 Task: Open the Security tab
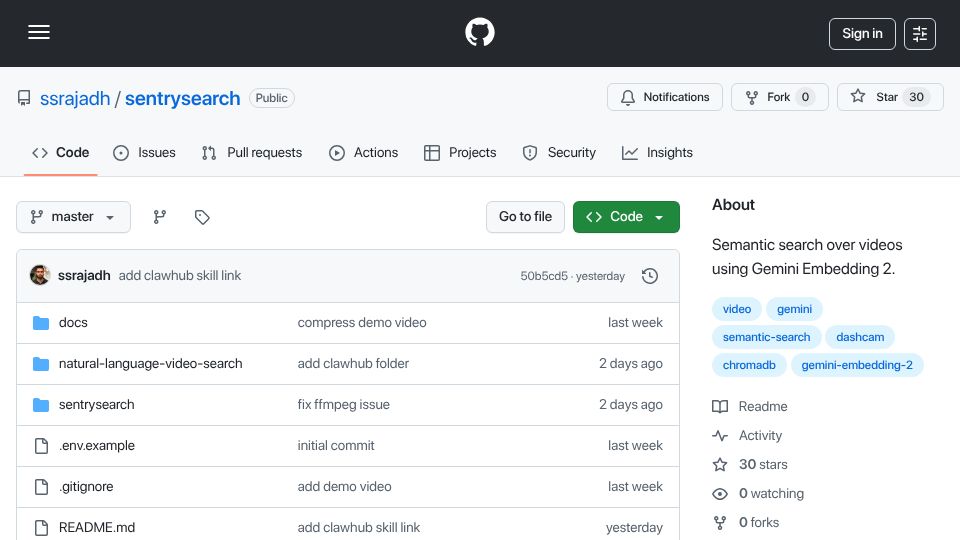(x=559, y=152)
